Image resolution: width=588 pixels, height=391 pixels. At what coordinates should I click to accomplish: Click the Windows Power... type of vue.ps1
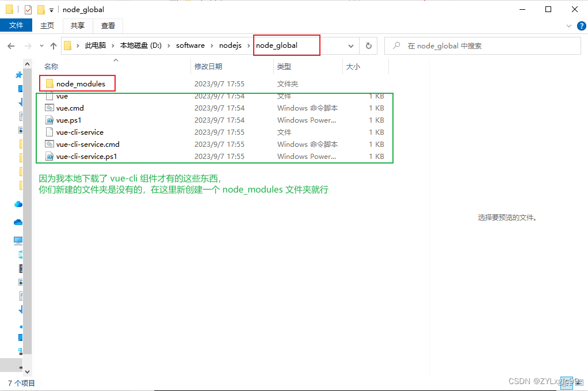point(307,120)
